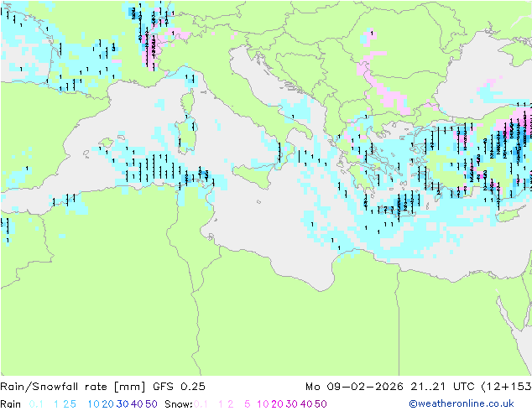The width and height of the screenshot is (532, 411).
Task: Select rain legend value 40
Action: (137, 404)
